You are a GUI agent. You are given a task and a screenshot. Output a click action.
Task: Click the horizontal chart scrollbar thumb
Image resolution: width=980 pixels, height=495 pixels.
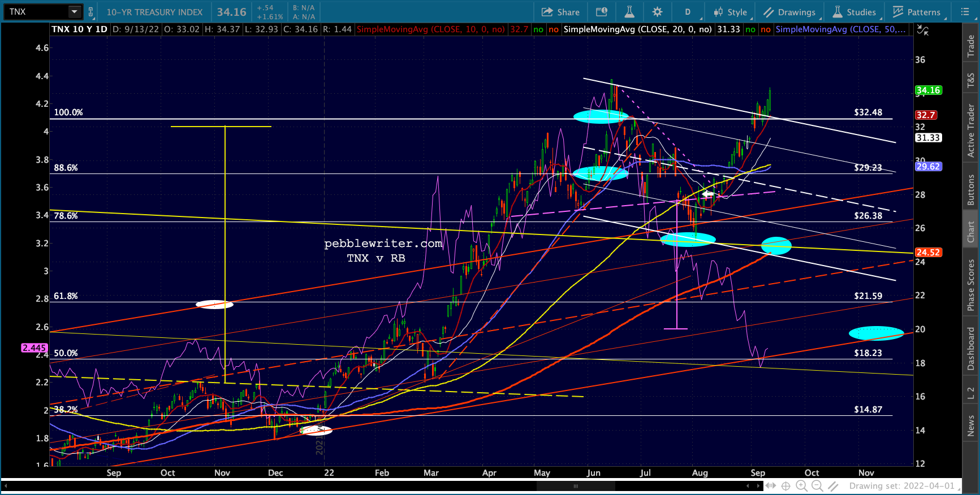coord(576,486)
